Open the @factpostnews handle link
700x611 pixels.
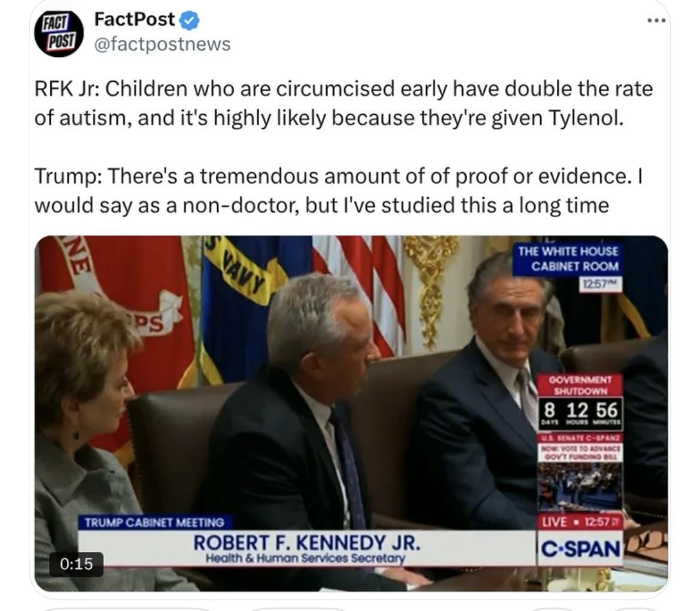pos(162,44)
